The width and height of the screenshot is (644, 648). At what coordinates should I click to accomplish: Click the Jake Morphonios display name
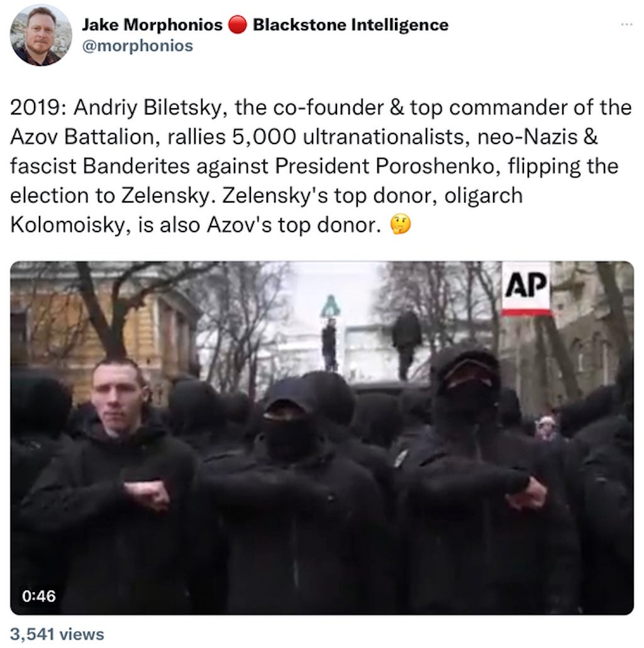coord(152,25)
